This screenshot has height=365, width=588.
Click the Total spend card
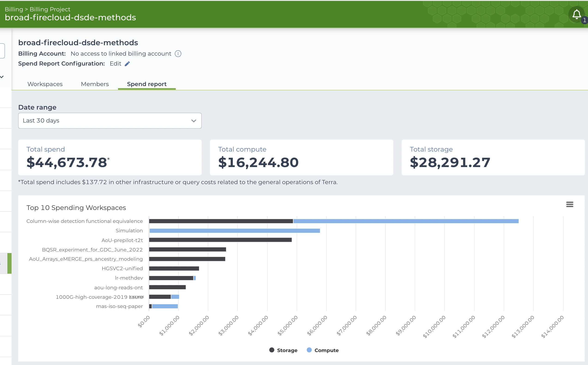click(110, 157)
